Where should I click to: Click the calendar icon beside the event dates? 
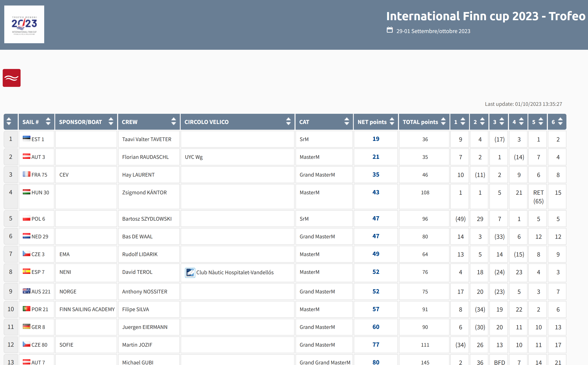pyautogui.click(x=390, y=30)
